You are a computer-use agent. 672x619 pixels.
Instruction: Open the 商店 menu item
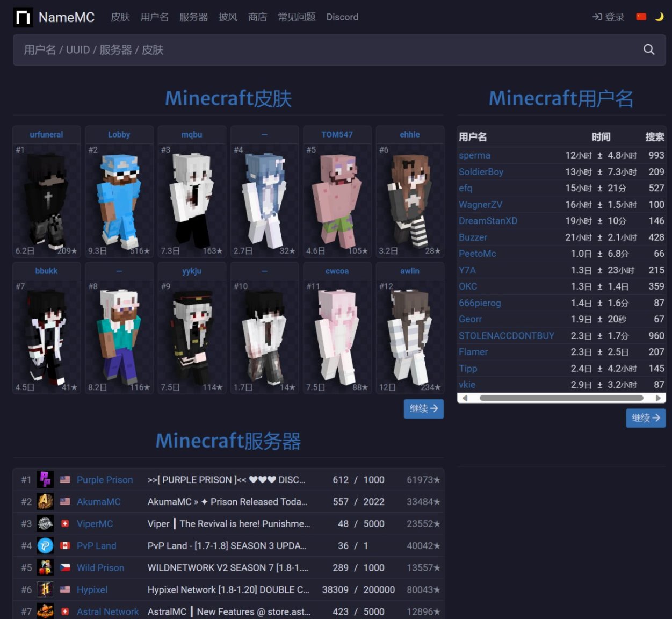pos(257,17)
